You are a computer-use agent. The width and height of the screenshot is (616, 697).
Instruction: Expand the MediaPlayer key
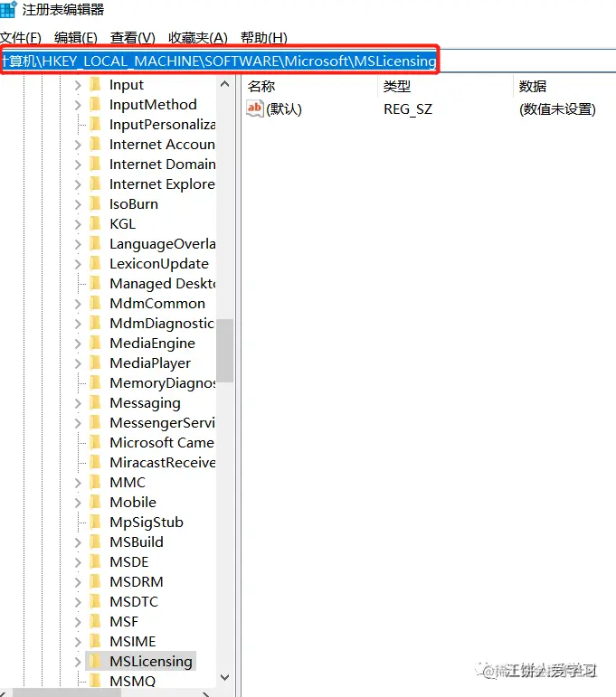click(78, 363)
